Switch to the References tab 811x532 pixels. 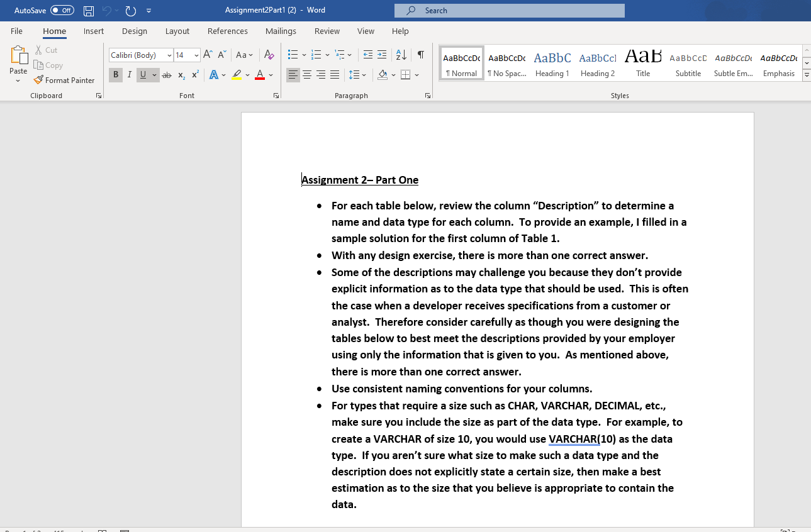pyautogui.click(x=228, y=31)
